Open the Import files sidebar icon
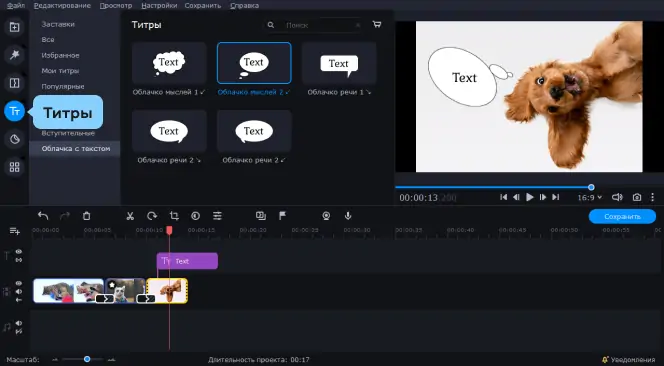Screen dimensions: 664x366 pyautogui.click(x=14, y=27)
